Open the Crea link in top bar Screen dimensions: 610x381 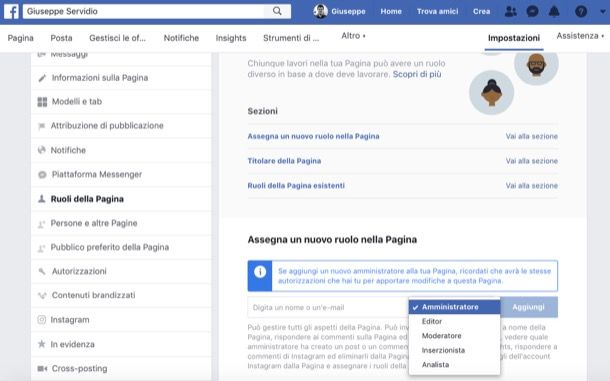[481, 11]
